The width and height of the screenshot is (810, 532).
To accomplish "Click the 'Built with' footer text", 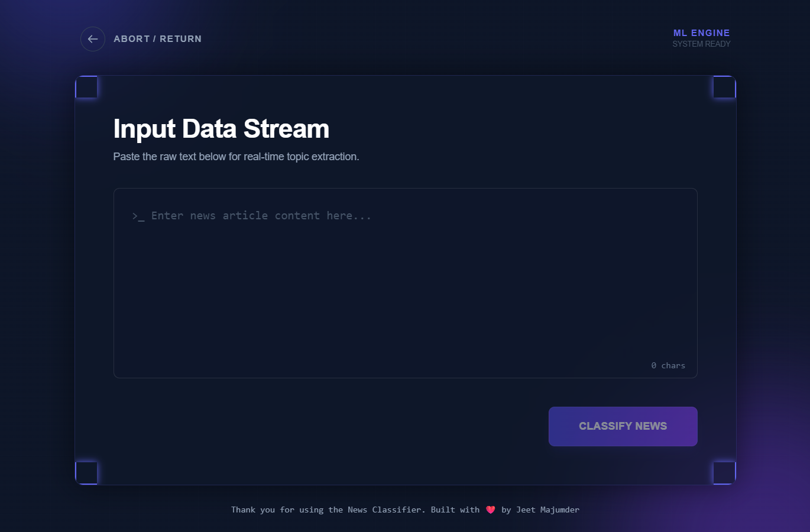I will (455, 510).
